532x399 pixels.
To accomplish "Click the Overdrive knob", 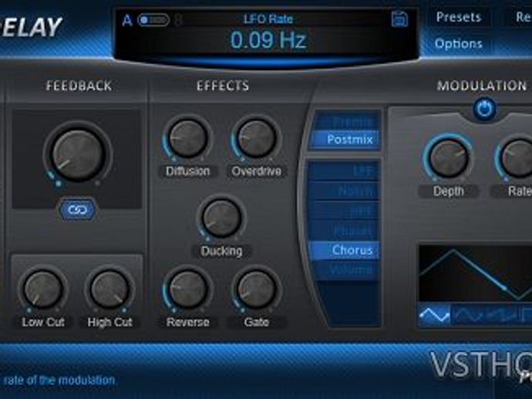I will point(256,138).
